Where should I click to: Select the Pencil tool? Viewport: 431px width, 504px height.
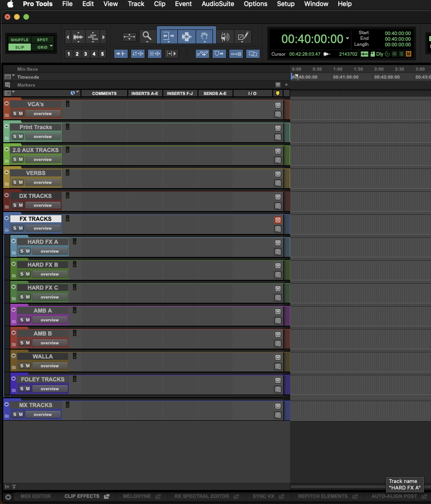click(x=242, y=36)
